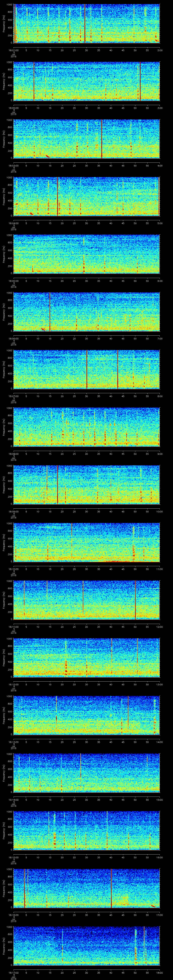The width and height of the screenshot is (173, 980).
Task: Click the "18:13:00" axis label
Action: pos(14,742)
